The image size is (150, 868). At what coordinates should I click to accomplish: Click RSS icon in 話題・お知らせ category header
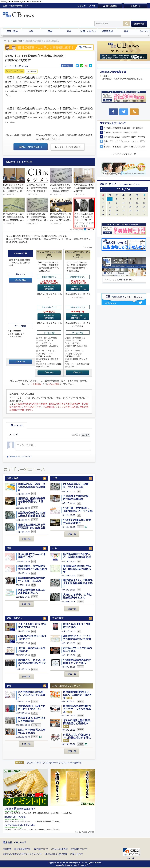pyautogui.click(x=44, y=618)
